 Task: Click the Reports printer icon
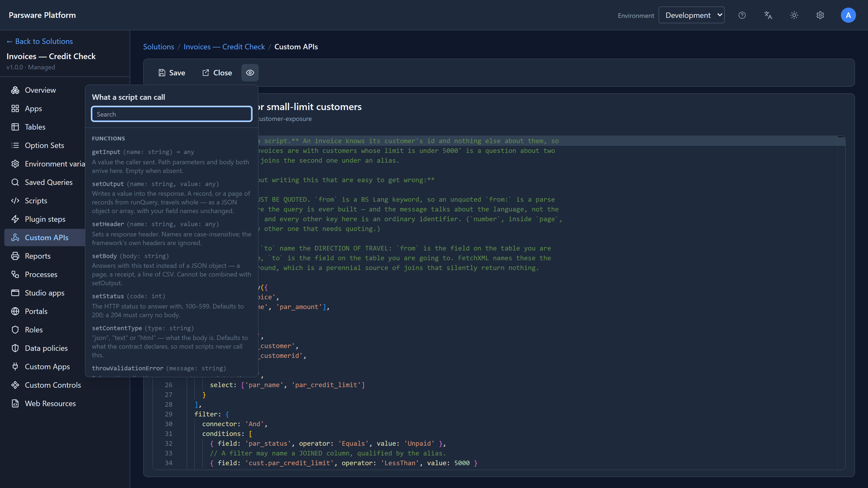[x=15, y=256]
